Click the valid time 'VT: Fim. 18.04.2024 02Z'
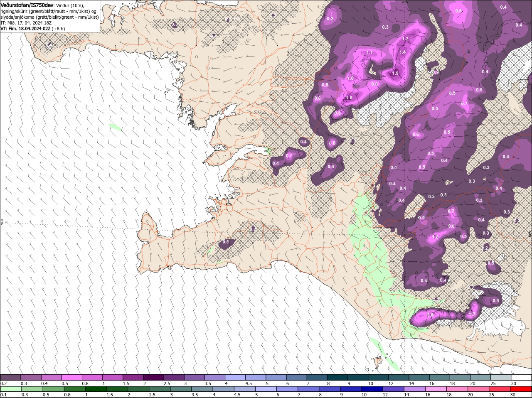The image size is (532, 398). [25, 29]
